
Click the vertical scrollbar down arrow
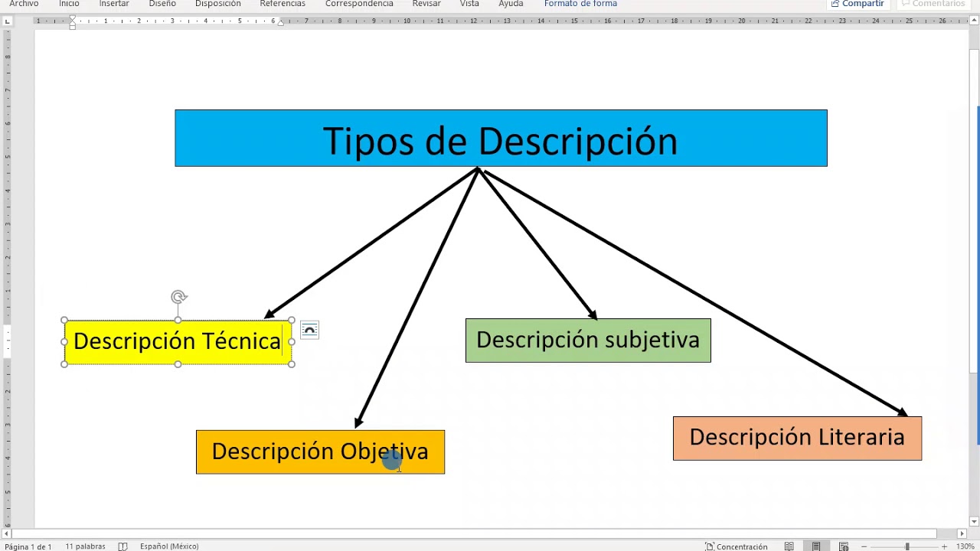click(x=974, y=522)
